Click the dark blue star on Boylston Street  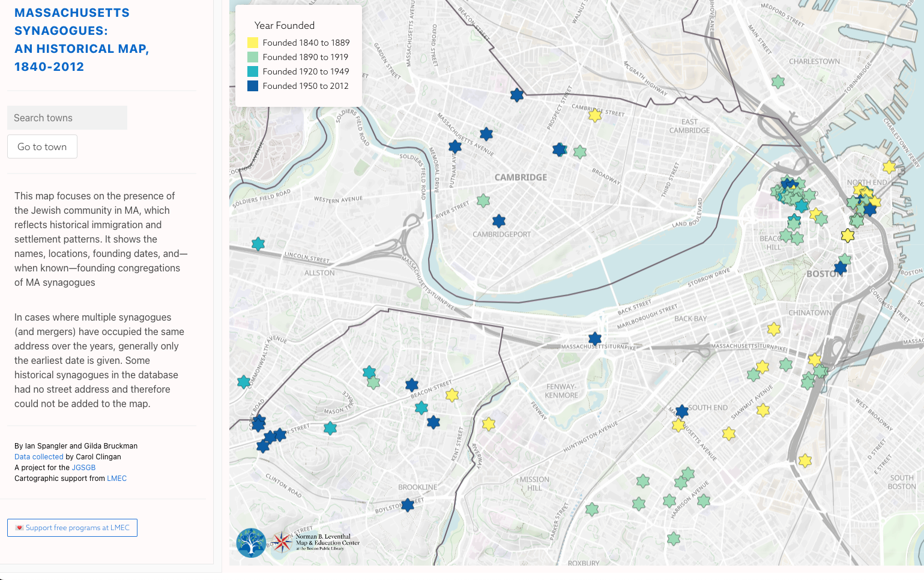pyautogui.click(x=408, y=505)
